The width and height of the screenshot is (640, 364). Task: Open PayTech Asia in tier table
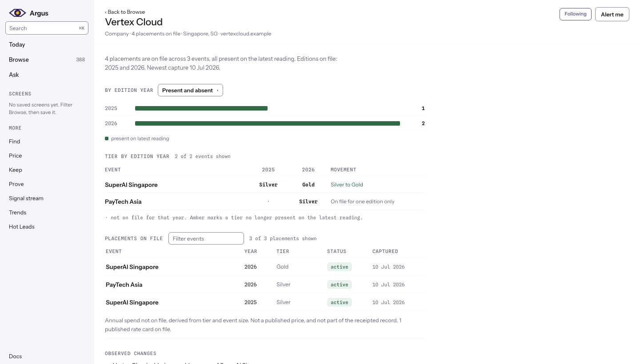click(123, 202)
